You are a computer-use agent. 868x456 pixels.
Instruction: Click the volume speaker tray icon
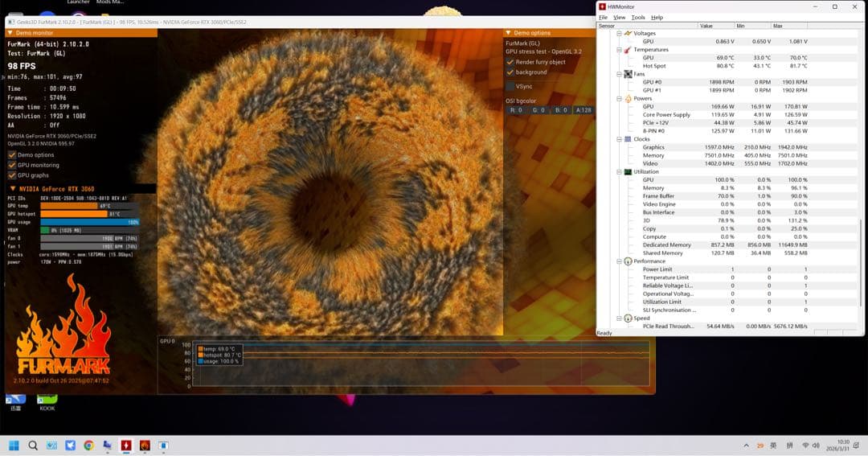(816, 446)
